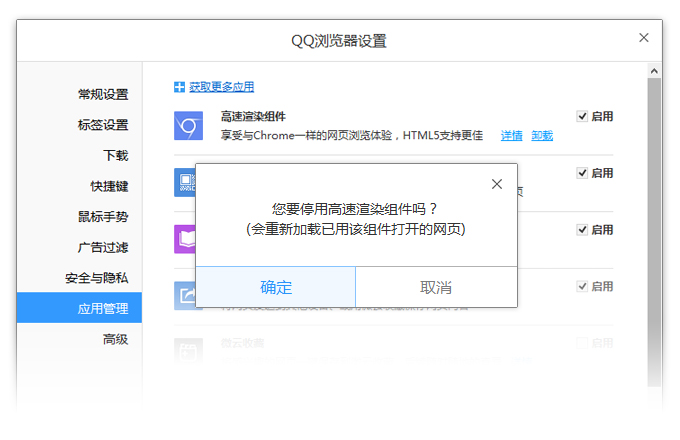Click the 微云收藏 app icon

(188, 352)
